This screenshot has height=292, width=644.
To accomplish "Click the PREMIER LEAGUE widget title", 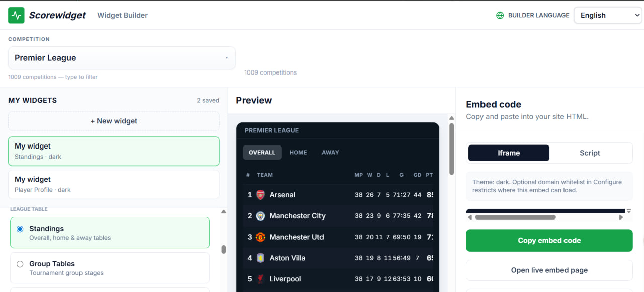I will (x=272, y=130).
